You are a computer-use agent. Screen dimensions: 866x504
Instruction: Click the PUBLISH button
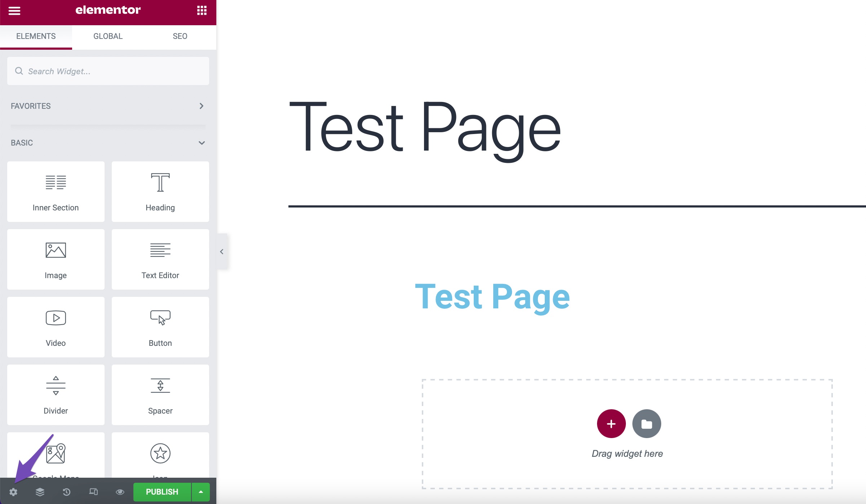pos(162,492)
